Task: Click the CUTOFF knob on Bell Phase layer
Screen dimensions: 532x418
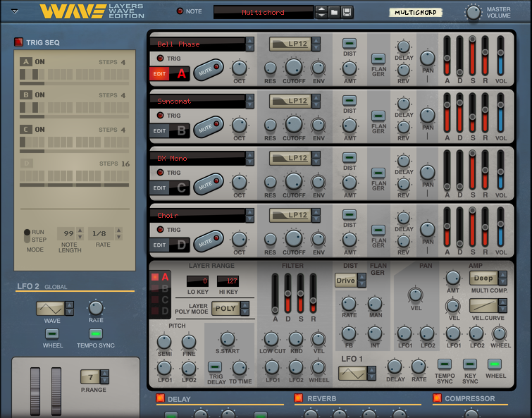Action: coord(294,66)
